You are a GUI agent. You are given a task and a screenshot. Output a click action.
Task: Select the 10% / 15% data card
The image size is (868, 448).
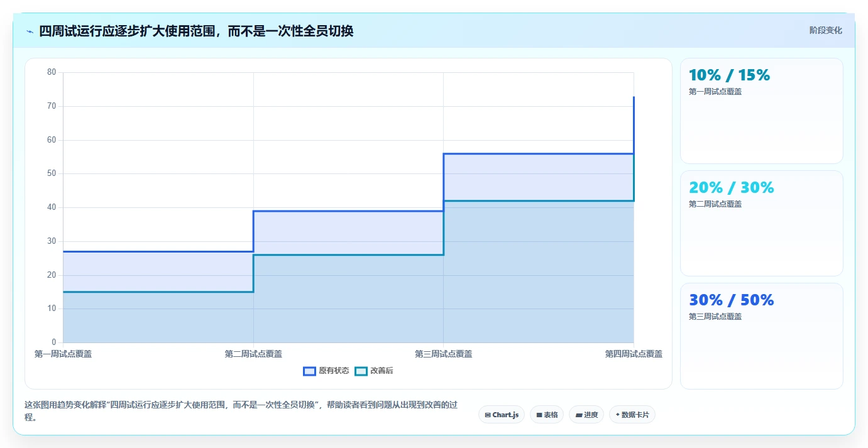pos(762,111)
